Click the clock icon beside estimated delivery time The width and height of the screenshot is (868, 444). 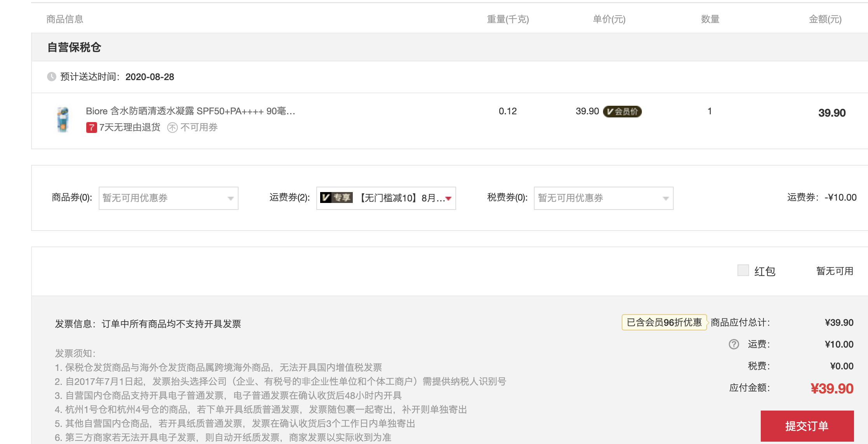click(x=51, y=77)
